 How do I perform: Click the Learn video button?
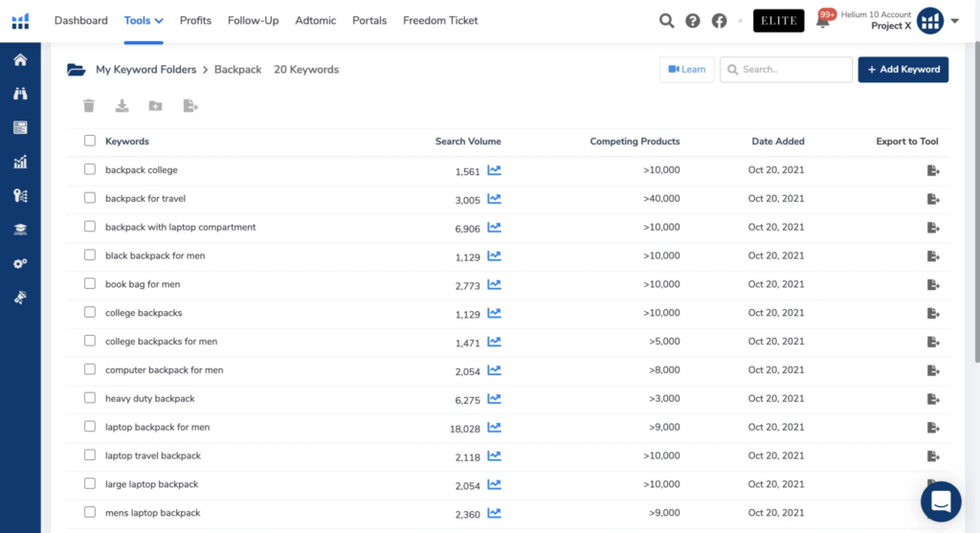click(686, 70)
